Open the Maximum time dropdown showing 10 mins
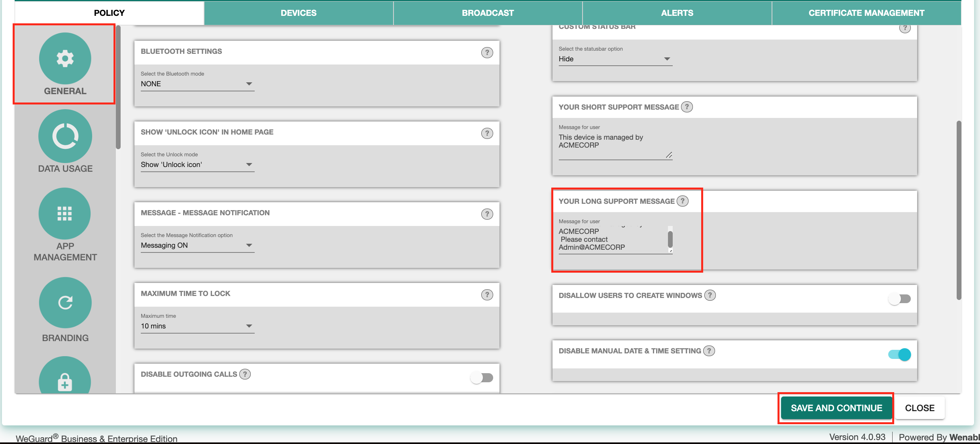Screen dimensions: 980x444 pyautogui.click(x=197, y=326)
